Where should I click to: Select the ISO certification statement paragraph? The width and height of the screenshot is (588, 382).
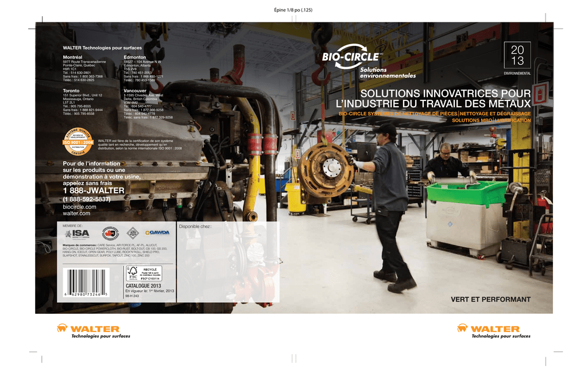tap(140, 145)
